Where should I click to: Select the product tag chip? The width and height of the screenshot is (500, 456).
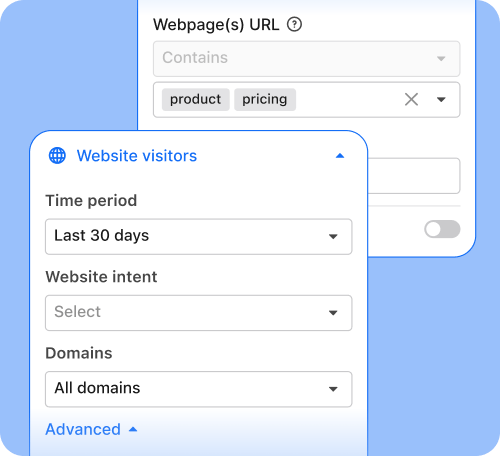click(196, 99)
